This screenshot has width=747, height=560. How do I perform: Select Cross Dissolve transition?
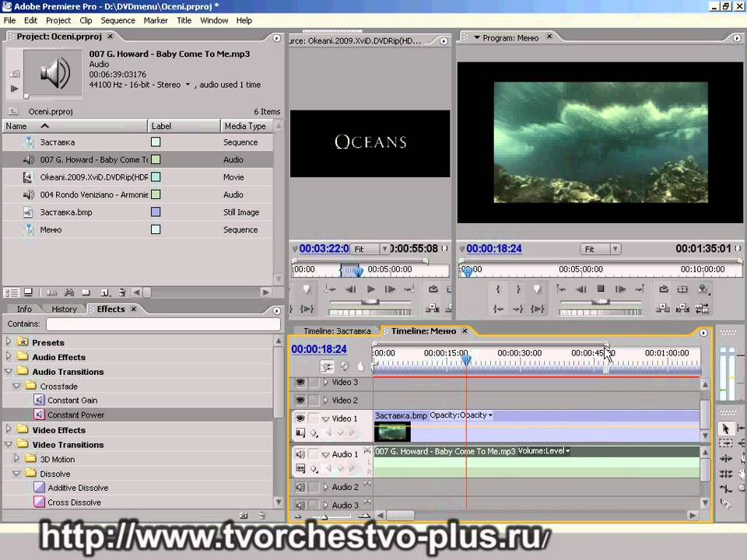(x=74, y=502)
